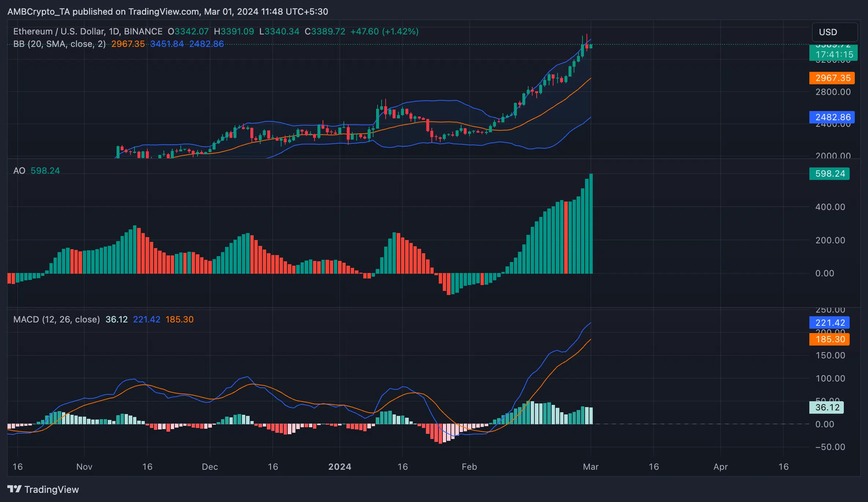Click the open value O3342.07
The image size is (868, 502).
pyautogui.click(x=188, y=32)
